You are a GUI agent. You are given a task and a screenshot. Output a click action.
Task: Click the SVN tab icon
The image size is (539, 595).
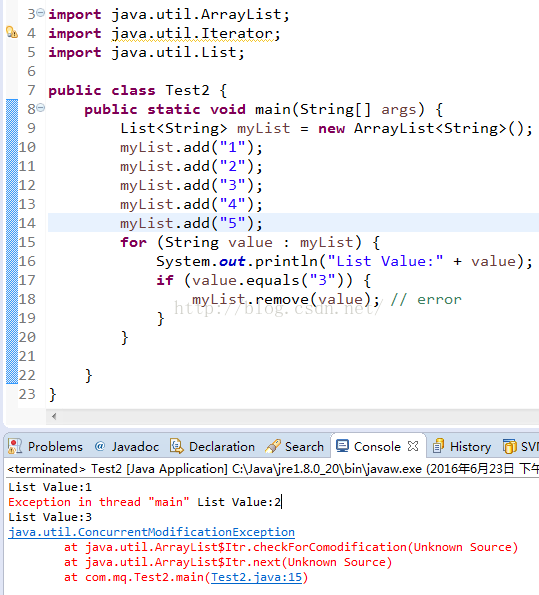(x=510, y=446)
